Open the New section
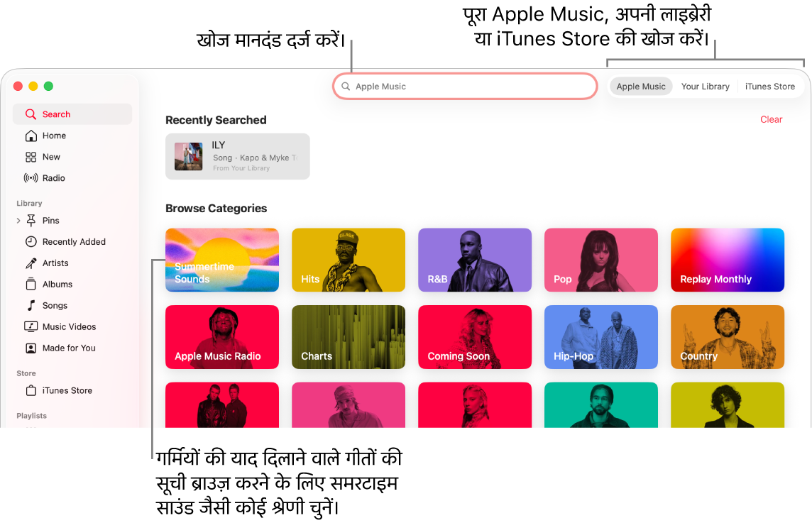 coord(50,156)
